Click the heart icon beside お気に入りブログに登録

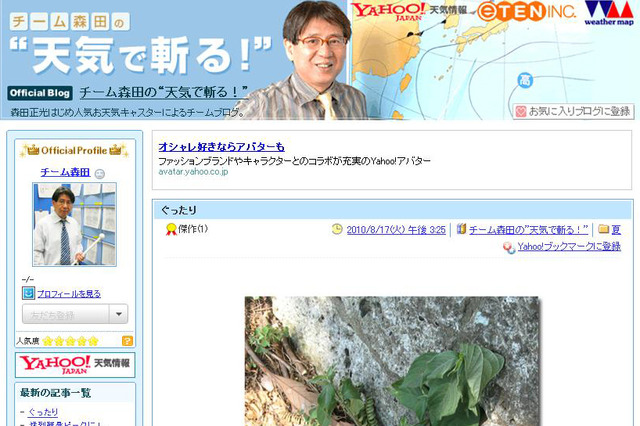tap(521, 111)
